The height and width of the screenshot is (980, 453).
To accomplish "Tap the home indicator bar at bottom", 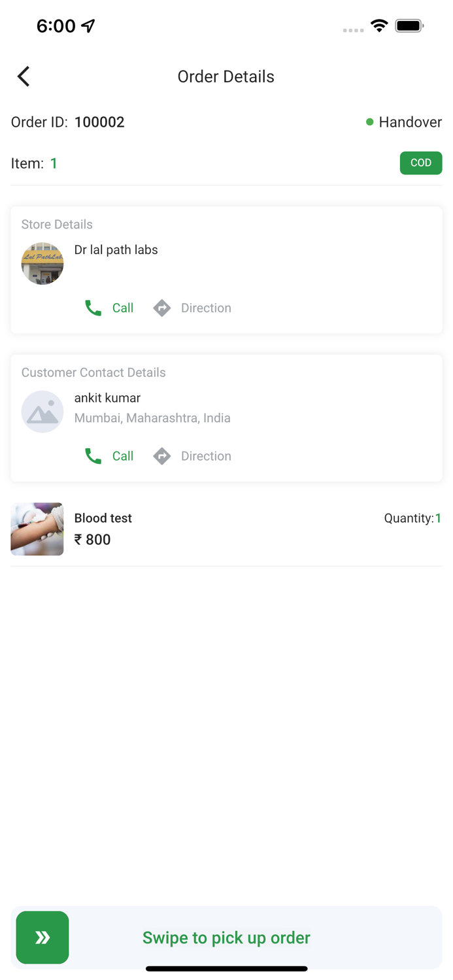I will [226, 969].
